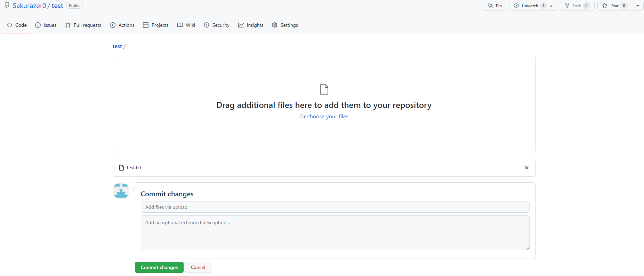Open the Actions tab

tap(122, 25)
